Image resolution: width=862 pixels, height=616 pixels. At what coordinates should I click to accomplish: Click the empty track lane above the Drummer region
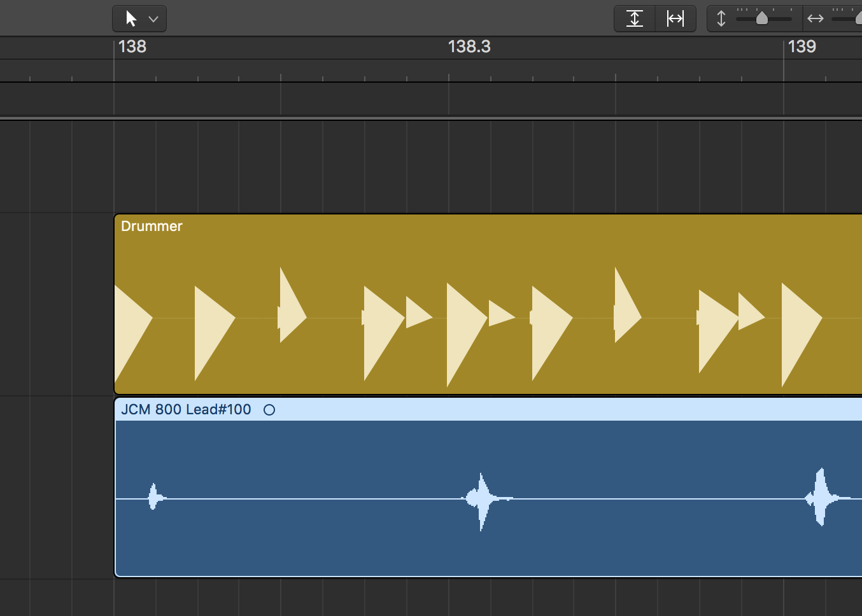click(x=446, y=167)
